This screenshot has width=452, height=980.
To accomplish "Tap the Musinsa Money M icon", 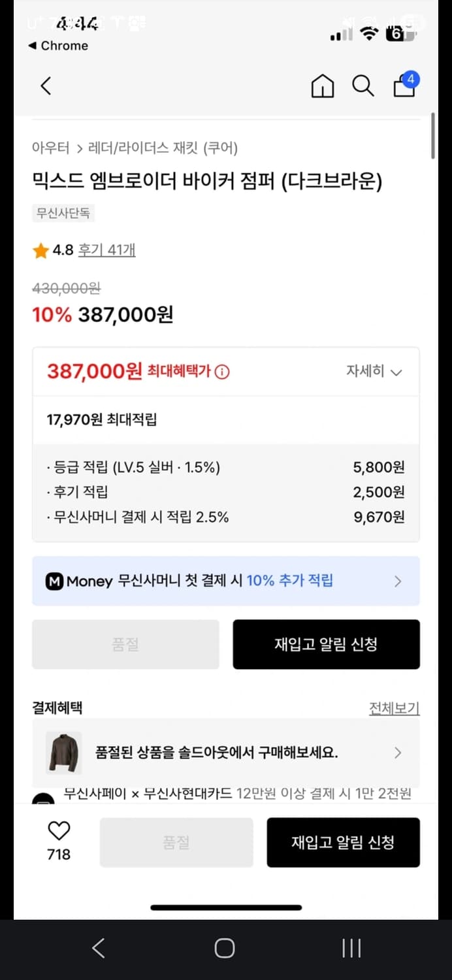I will point(56,580).
